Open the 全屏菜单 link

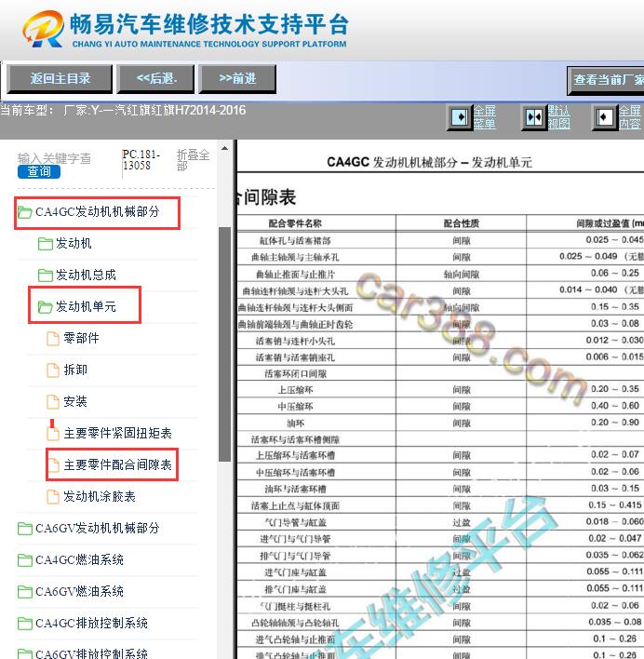[485, 117]
